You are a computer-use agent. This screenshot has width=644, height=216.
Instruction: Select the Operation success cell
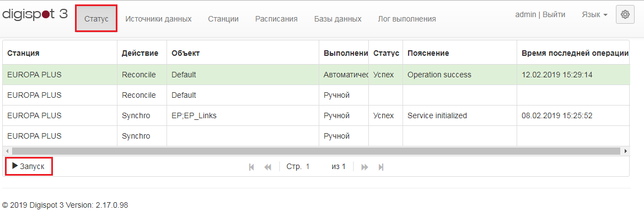[460, 75]
